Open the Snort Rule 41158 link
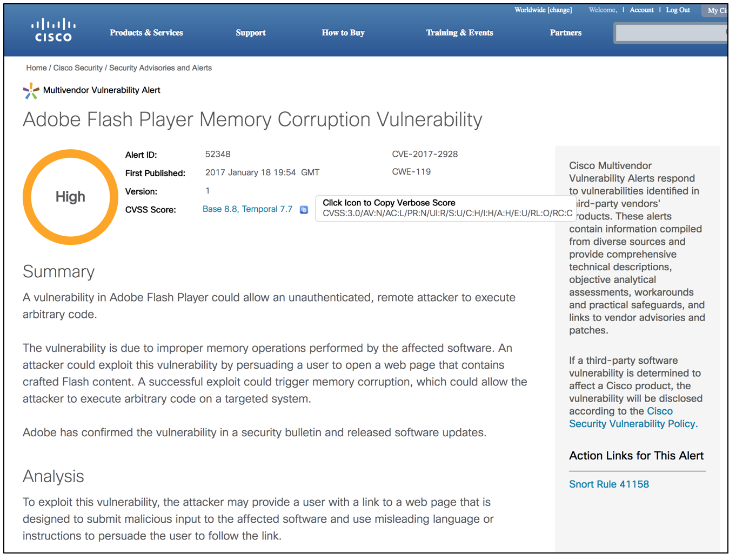 [x=608, y=484]
